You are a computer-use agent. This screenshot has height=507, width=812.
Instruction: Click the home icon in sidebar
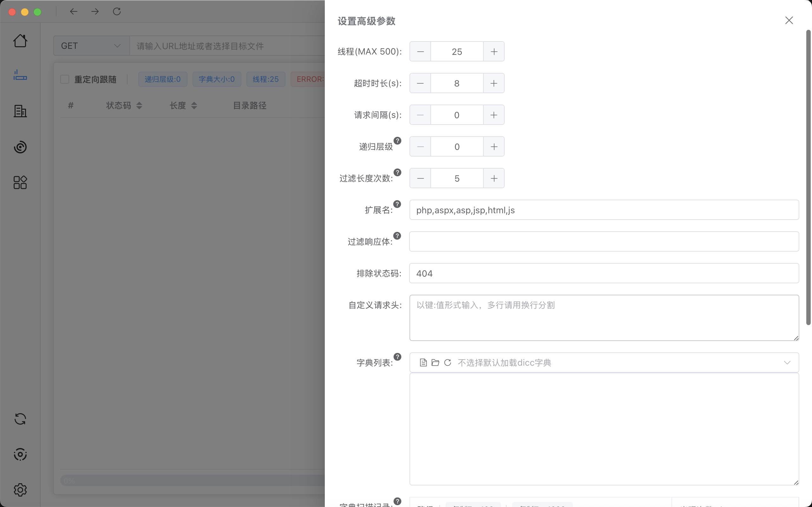point(20,41)
